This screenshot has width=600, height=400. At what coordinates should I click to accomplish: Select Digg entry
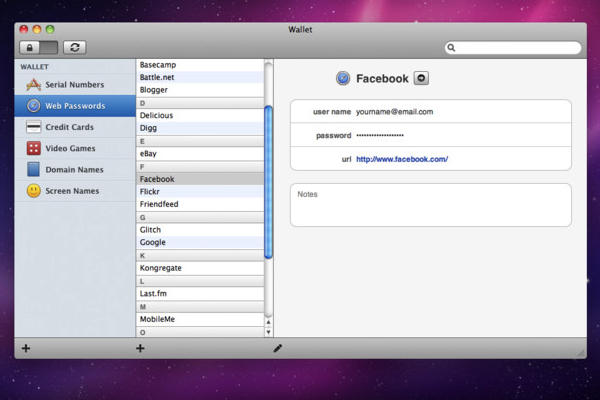tap(200, 128)
